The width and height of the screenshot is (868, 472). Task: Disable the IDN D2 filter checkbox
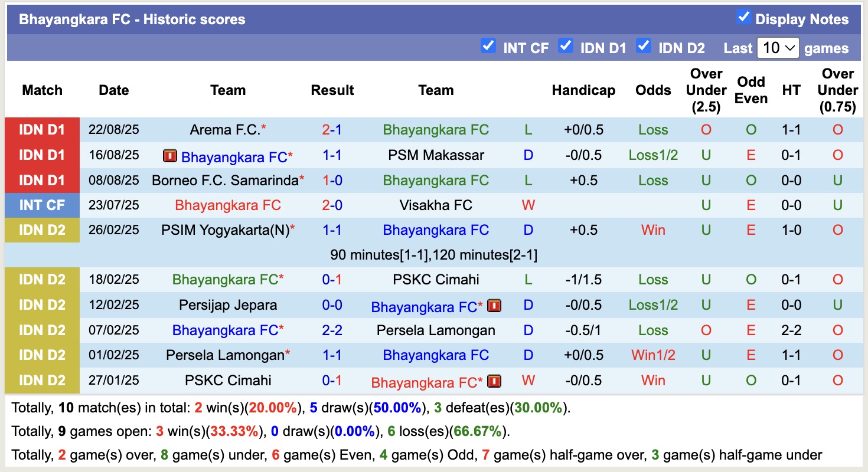click(x=643, y=46)
